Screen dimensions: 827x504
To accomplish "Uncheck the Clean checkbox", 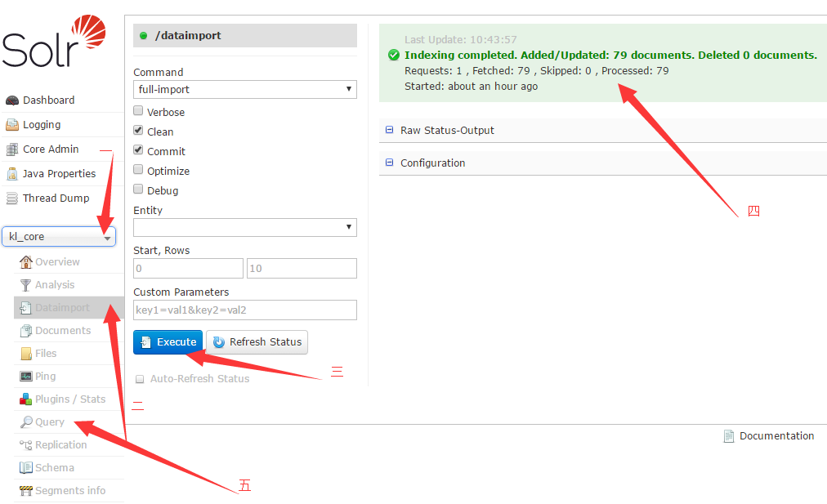I will (x=138, y=130).
